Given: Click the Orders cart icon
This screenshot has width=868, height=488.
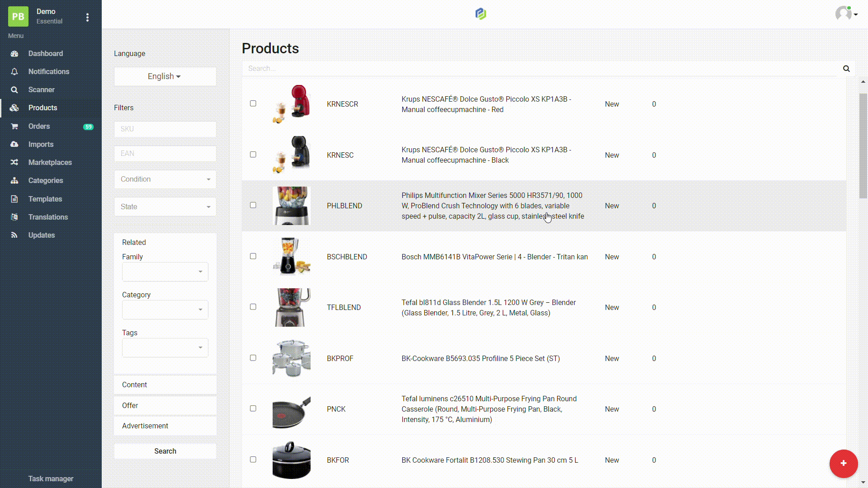Looking at the screenshot, I should coord(14,127).
